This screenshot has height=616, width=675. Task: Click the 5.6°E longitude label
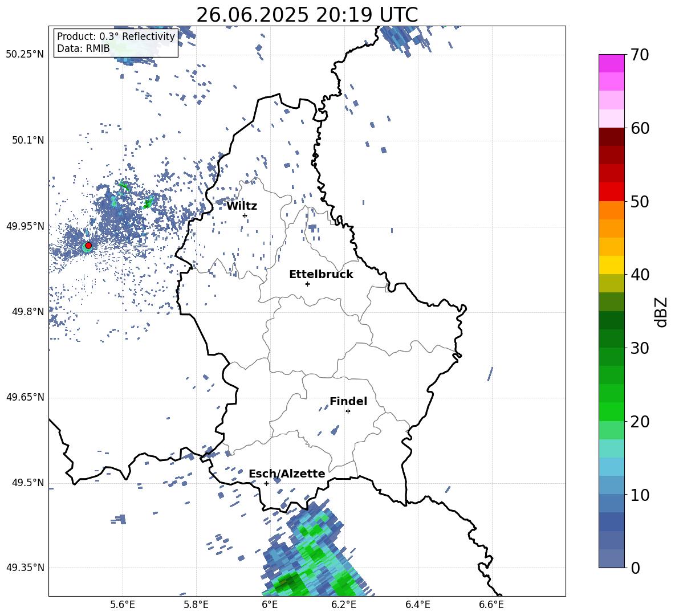tap(123, 605)
